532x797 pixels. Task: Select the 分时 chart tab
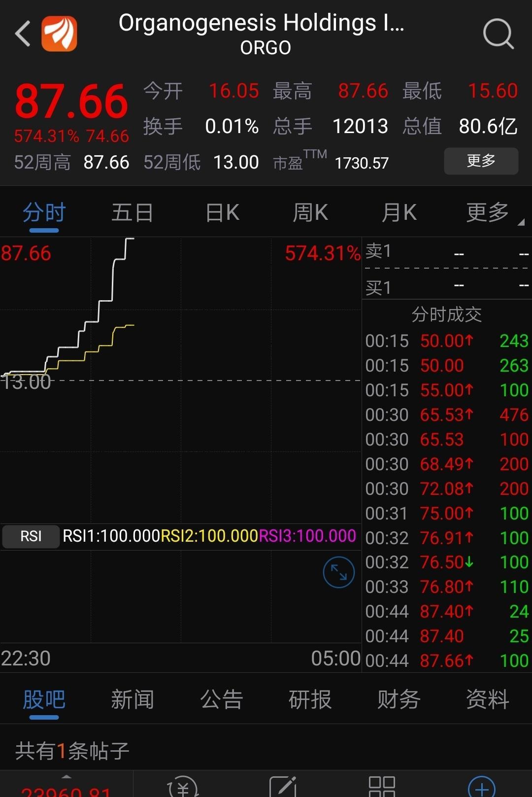pos(44,213)
